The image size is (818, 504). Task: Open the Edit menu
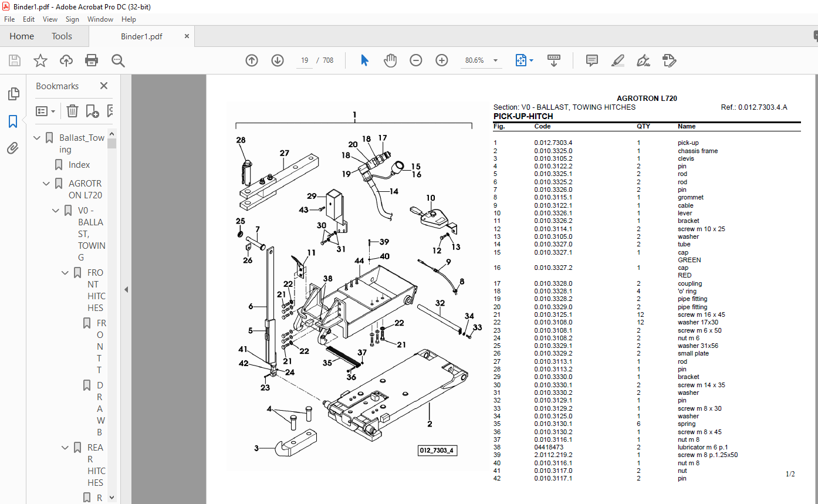click(x=29, y=19)
